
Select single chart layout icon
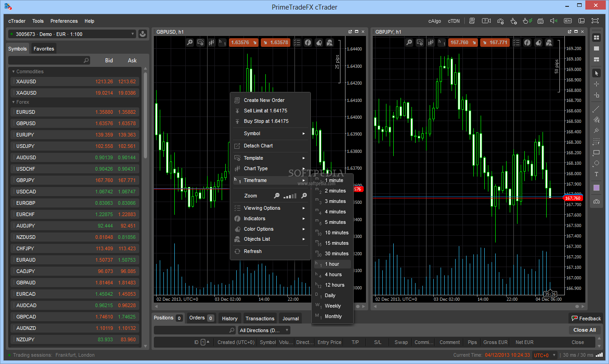[x=596, y=48]
